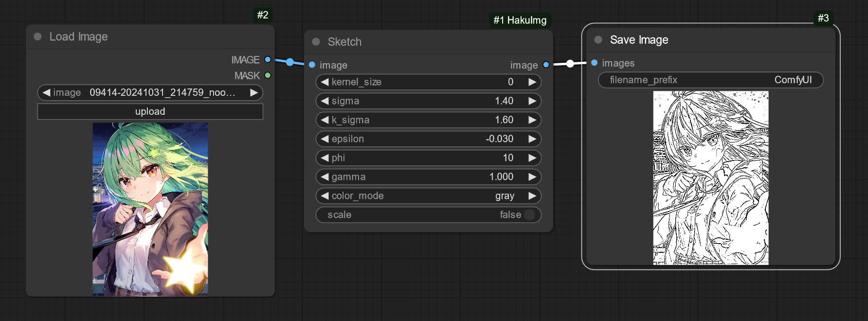Click the sketch output preview image

[x=711, y=178]
